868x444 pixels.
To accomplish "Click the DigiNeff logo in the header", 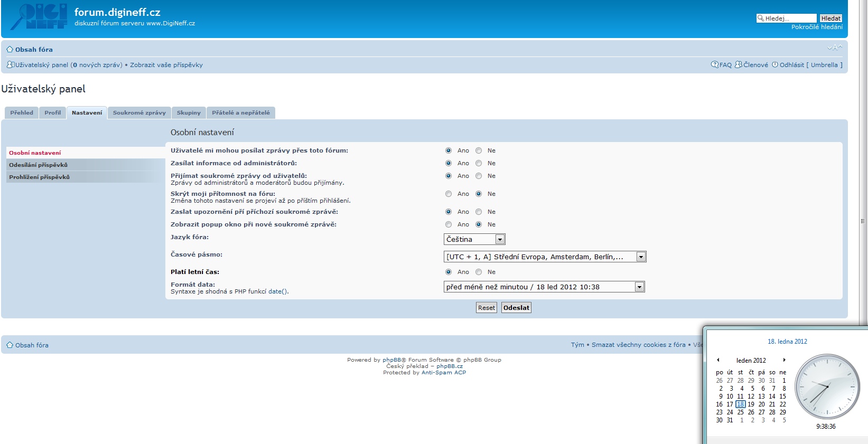I will [x=39, y=17].
